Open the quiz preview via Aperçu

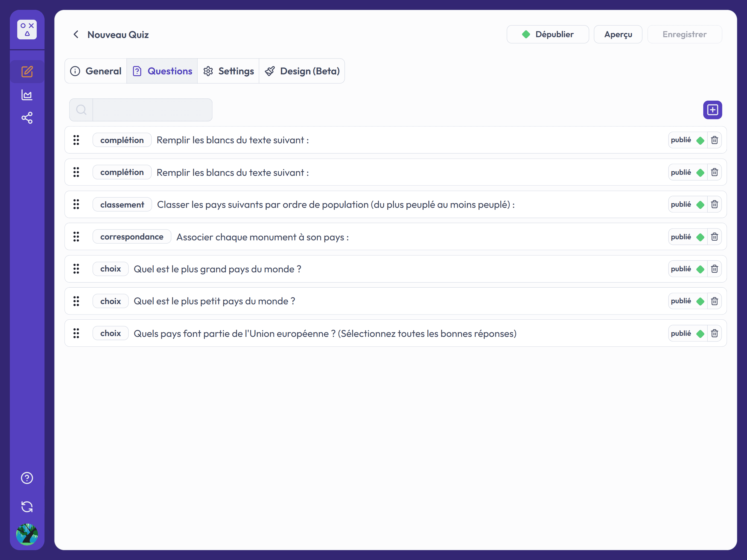point(618,34)
